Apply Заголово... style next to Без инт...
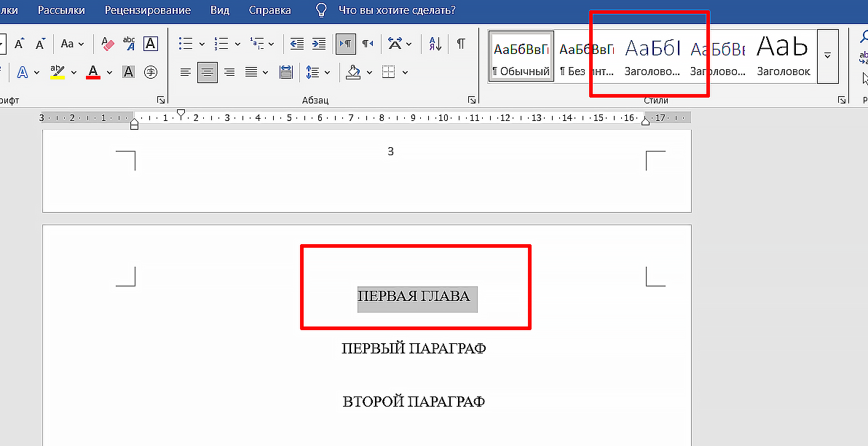Viewport: 868px width, 446px height. [652, 57]
